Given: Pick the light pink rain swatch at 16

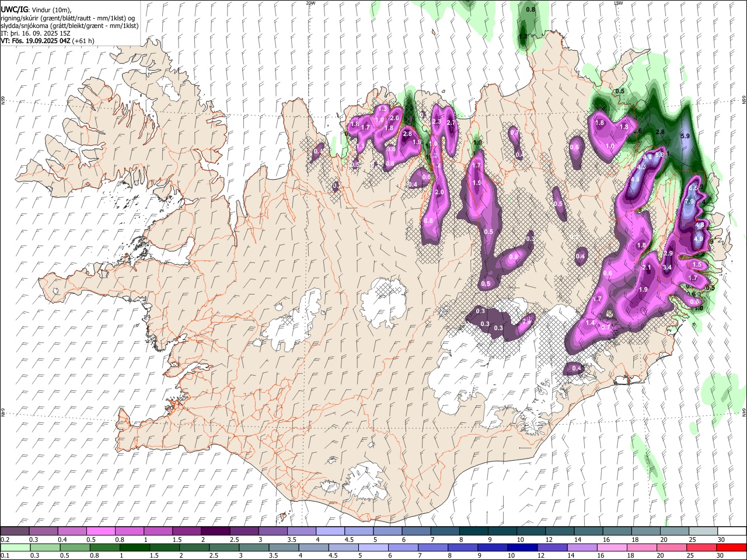Looking at the screenshot, I should (x=611, y=547).
